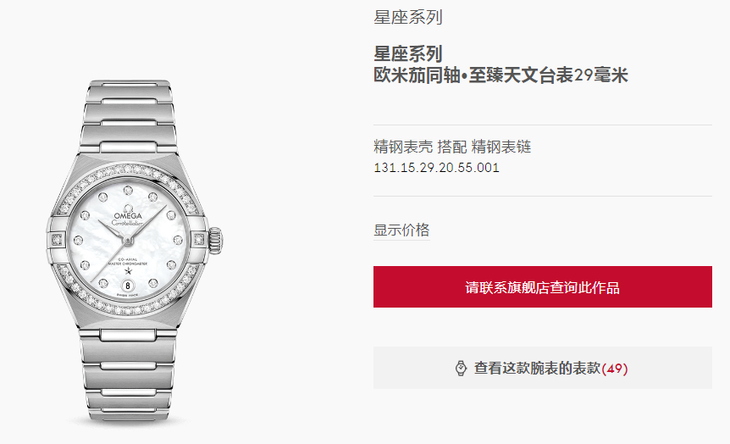Click the 精钢表壳 搭配 精钢表链 material text
Image resolution: width=730 pixels, height=444 pixels.
coord(452,147)
